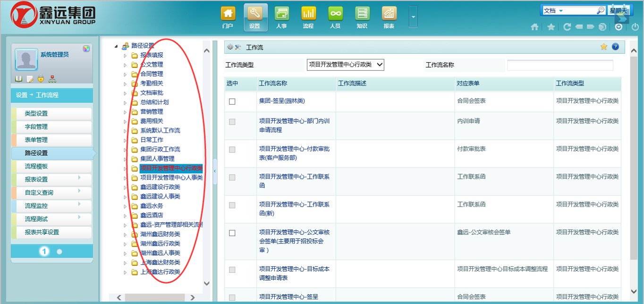The image size is (644, 304).
Task: Open the 门户 portal icon
Action: (228, 17)
